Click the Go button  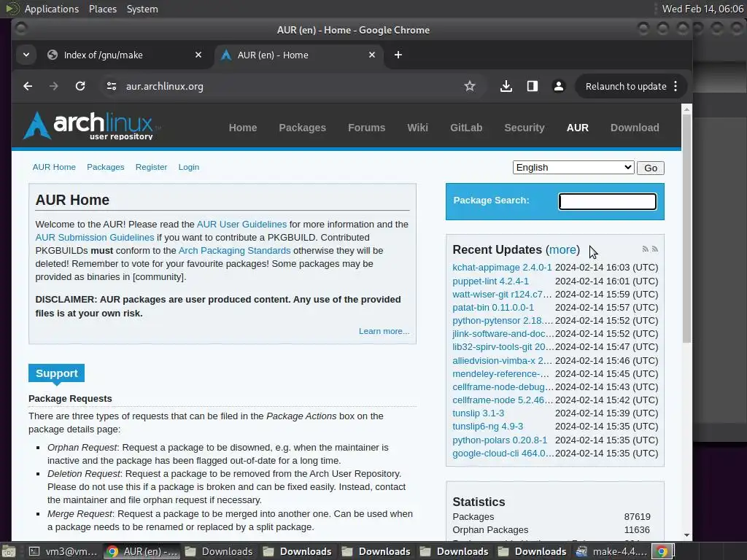pyautogui.click(x=651, y=168)
